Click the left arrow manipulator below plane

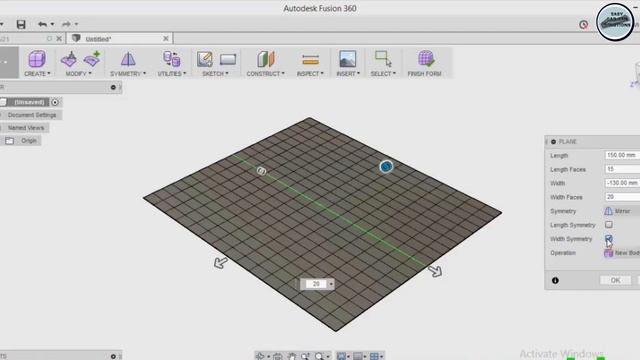[x=220, y=262]
